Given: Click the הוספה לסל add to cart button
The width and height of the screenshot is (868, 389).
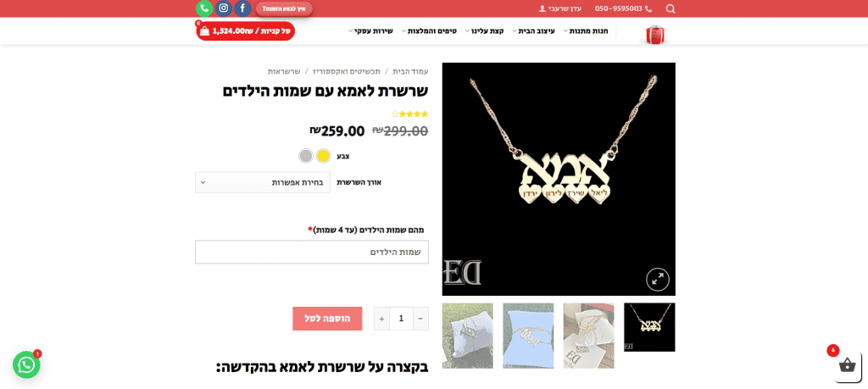Looking at the screenshot, I should [327, 319].
